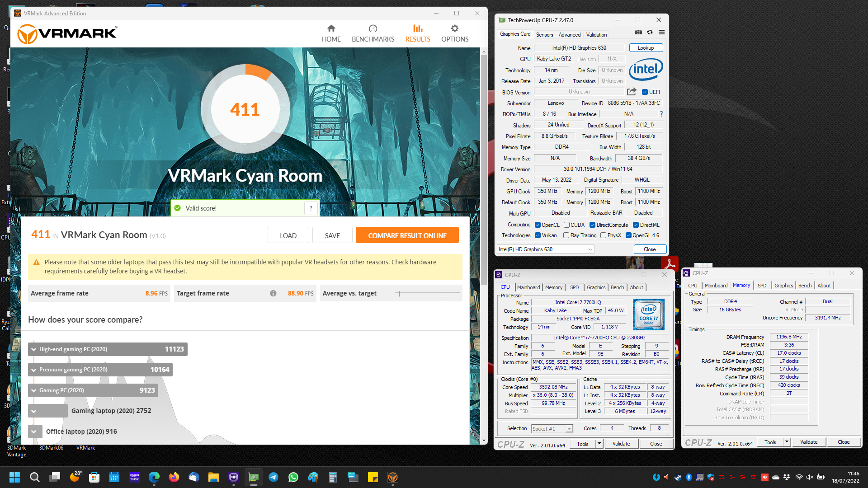Click Compare Result Online button
This screenshot has height=488, width=868.
pos(407,235)
